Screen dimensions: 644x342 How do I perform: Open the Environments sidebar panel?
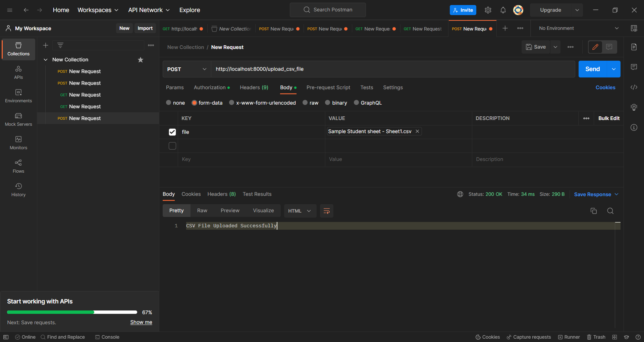(18, 96)
